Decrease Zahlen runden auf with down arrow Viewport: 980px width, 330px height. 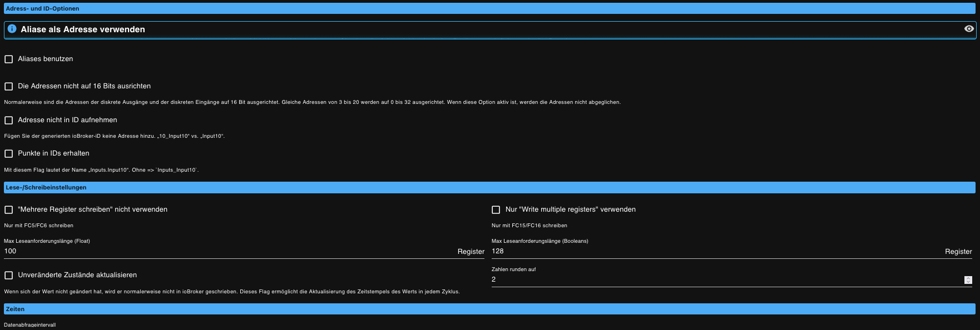coord(968,282)
